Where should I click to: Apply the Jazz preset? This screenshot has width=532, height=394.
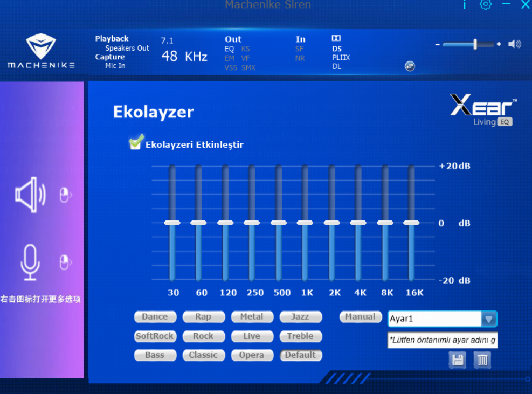pyautogui.click(x=301, y=316)
